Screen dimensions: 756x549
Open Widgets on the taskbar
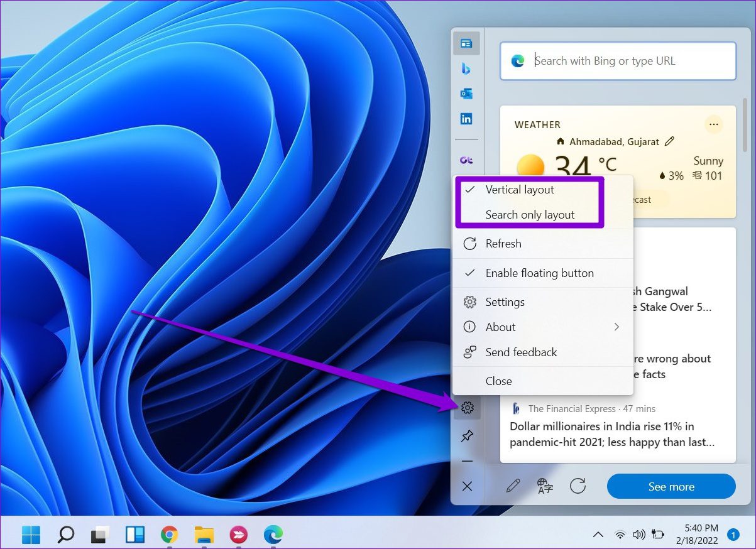134,535
